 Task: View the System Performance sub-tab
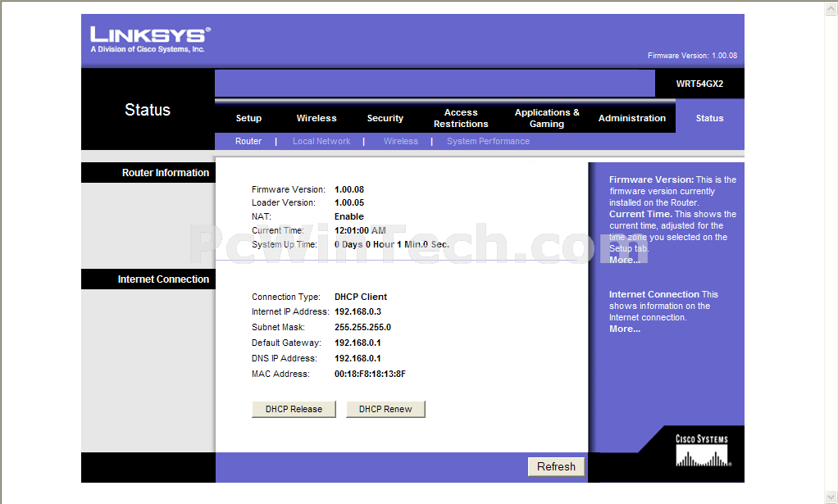[488, 141]
